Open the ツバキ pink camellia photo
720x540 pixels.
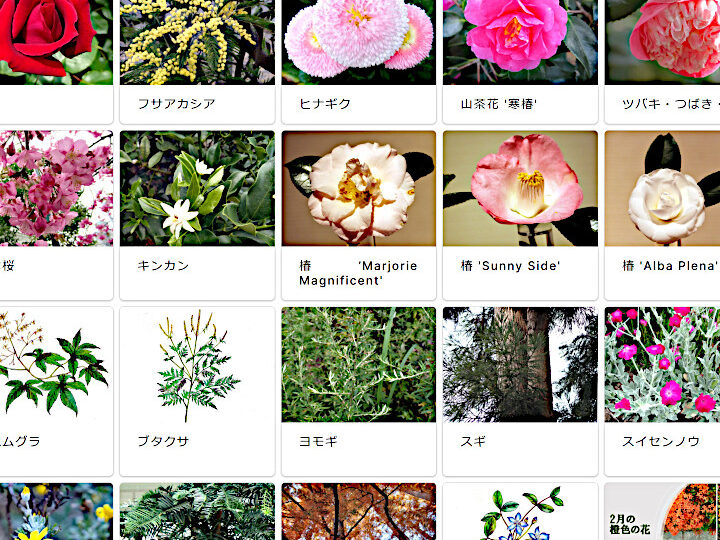(x=662, y=42)
